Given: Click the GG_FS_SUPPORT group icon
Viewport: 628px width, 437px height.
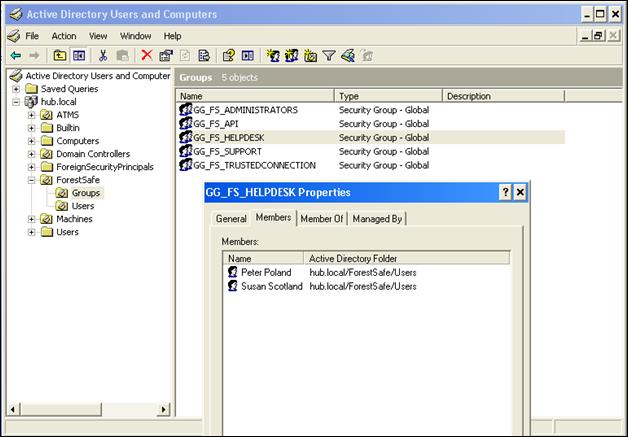Looking at the screenshot, I should [x=186, y=151].
